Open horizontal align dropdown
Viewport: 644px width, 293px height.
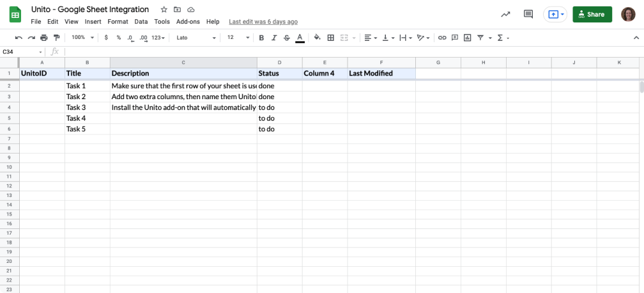coord(371,38)
